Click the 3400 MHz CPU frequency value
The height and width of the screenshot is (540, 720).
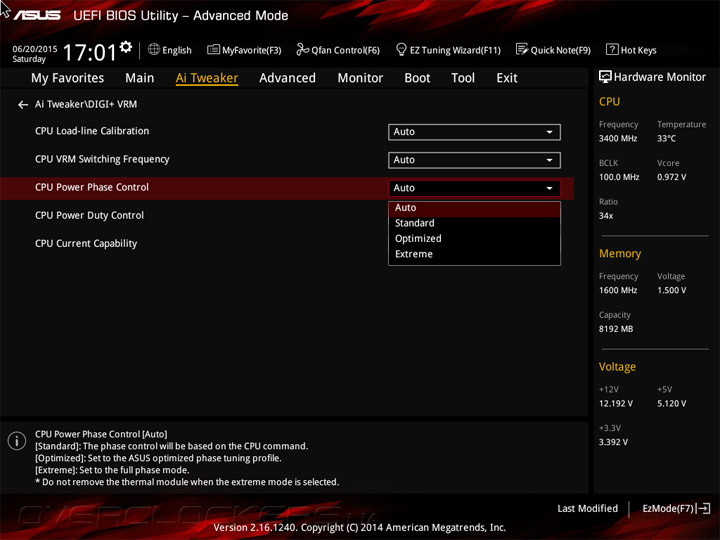(x=618, y=139)
